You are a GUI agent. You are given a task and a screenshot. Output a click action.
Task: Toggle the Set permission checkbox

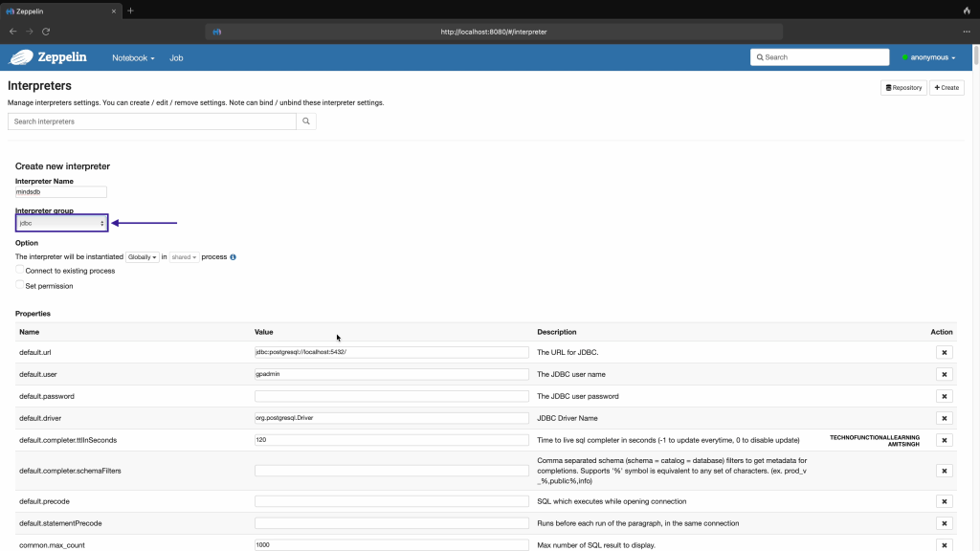pyautogui.click(x=20, y=285)
